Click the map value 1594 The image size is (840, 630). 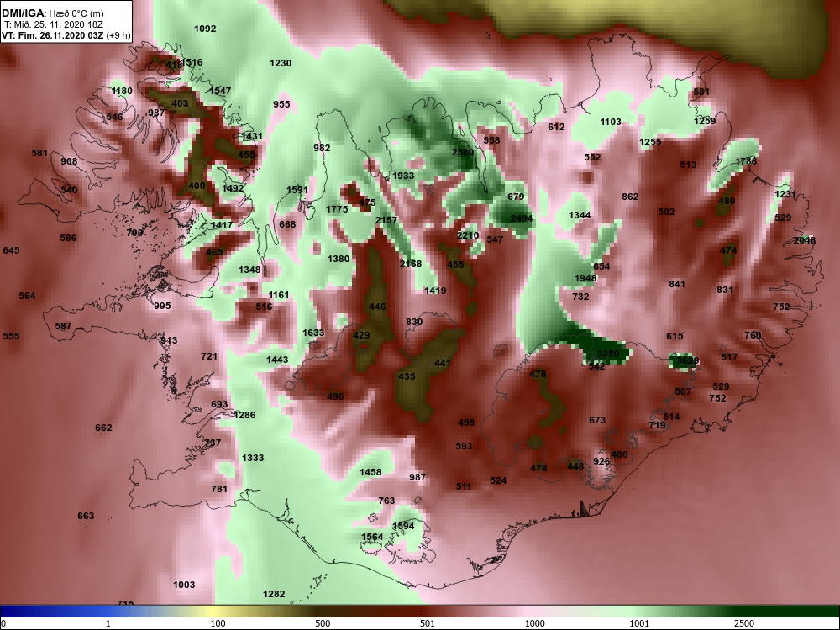[403, 526]
